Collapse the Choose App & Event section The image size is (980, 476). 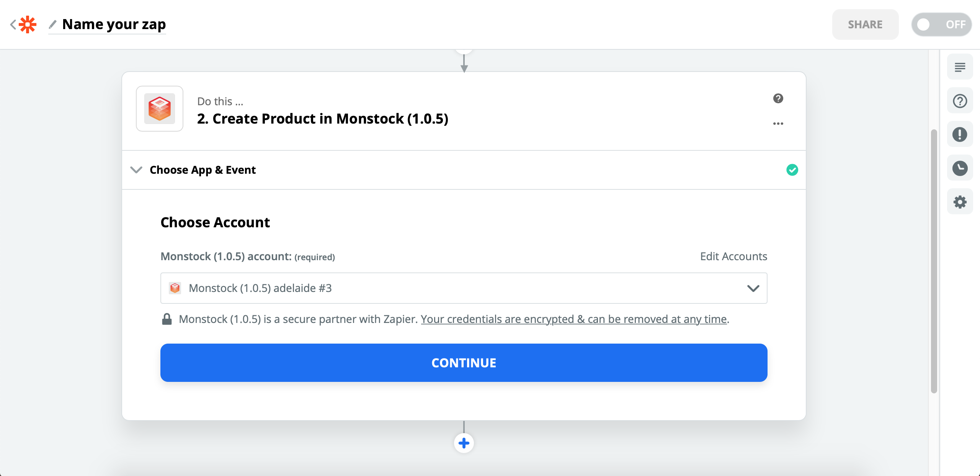click(136, 170)
